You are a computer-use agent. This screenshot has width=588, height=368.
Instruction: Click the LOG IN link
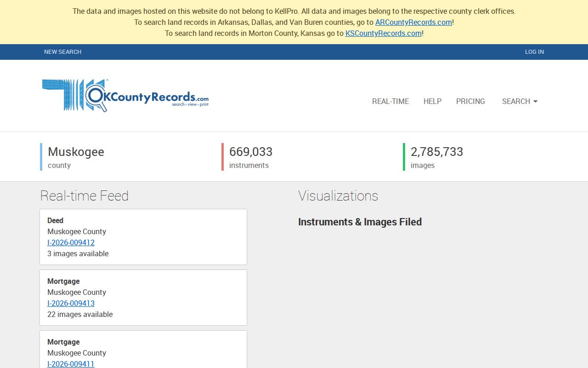click(534, 52)
